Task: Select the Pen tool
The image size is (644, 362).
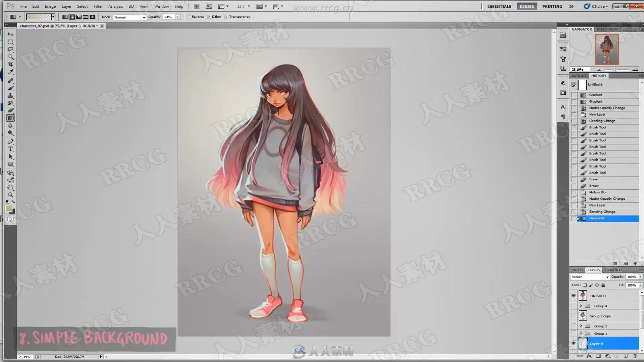Action: (10, 141)
